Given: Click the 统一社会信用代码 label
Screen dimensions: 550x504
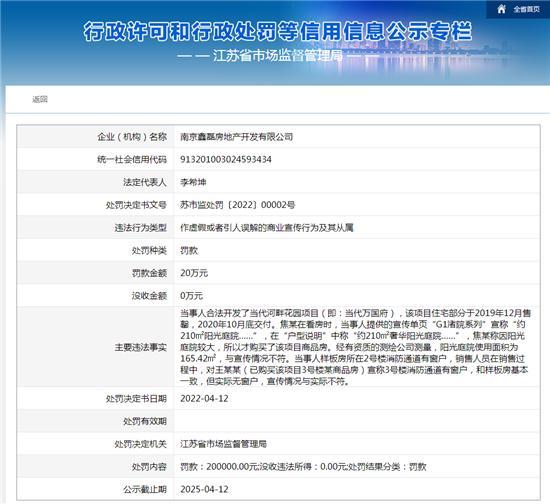Looking at the screenshot, I should coord(132,159).
